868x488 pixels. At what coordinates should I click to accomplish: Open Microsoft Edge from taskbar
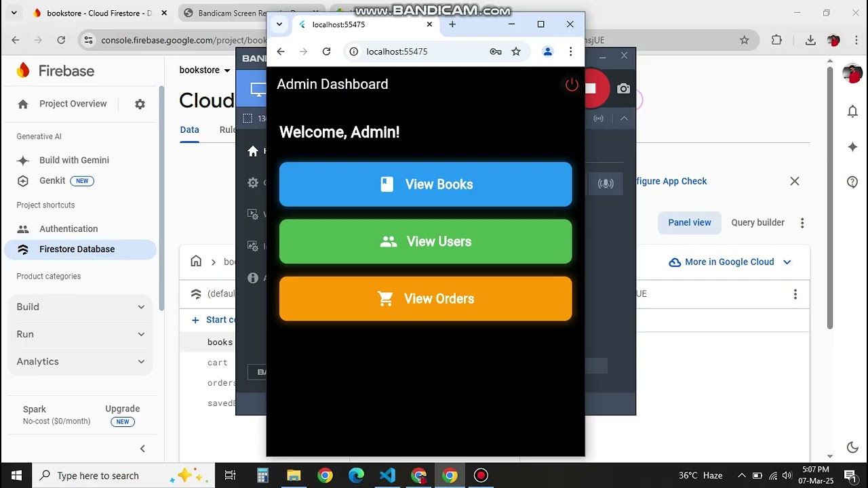[x=356, y=475]
